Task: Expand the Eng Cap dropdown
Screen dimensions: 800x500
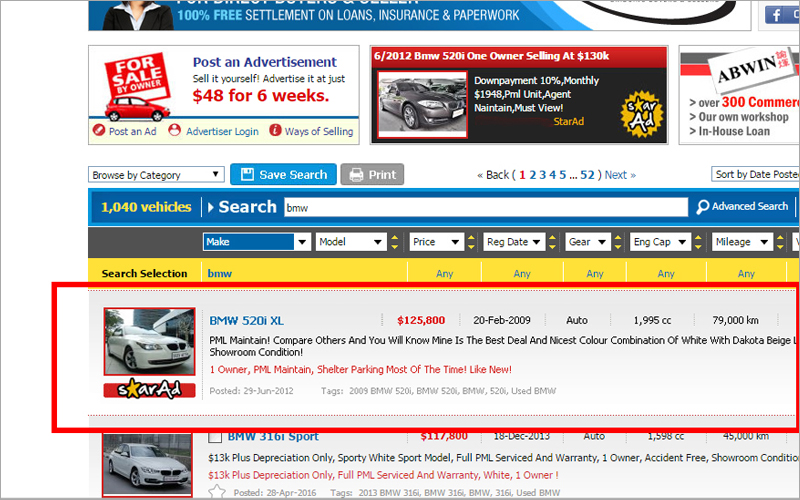Action: pyautogui.click(x=661, y=242)
